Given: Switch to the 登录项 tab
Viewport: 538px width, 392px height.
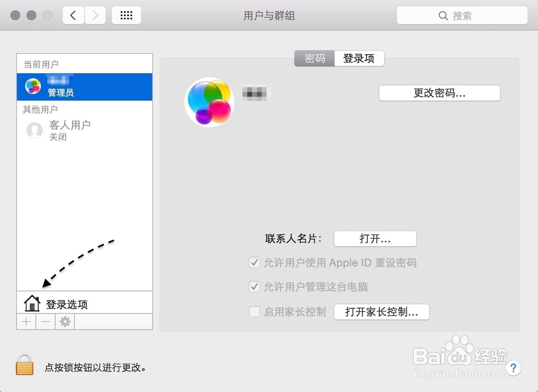Looking at the screenshot, I should pyautogui.click(x=359, y=58).
